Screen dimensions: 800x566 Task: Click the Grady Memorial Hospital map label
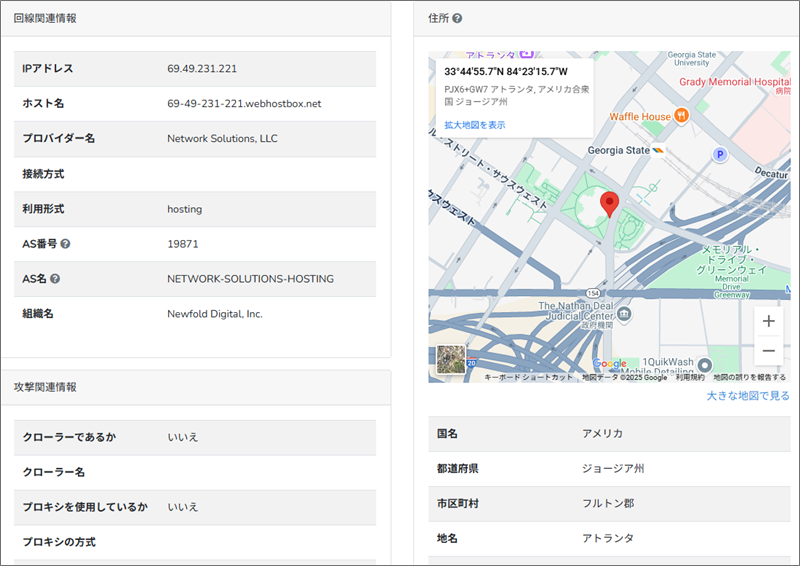pyautogui.click(x=735, y=82)
